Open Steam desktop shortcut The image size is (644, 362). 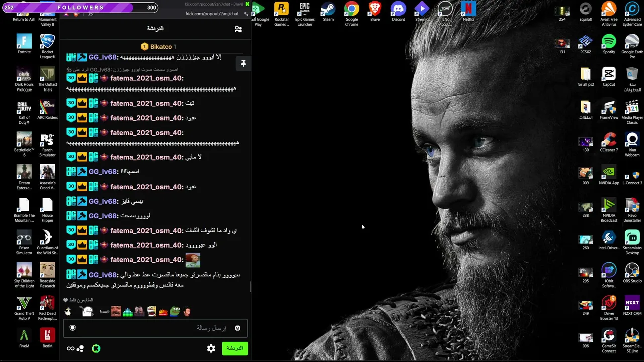coord(328,12)
